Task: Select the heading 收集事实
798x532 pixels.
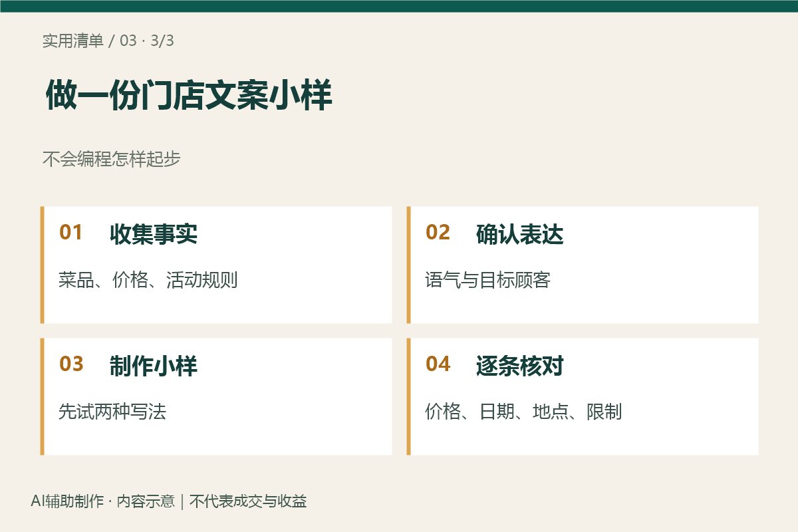Action: (x=154, y=234)
